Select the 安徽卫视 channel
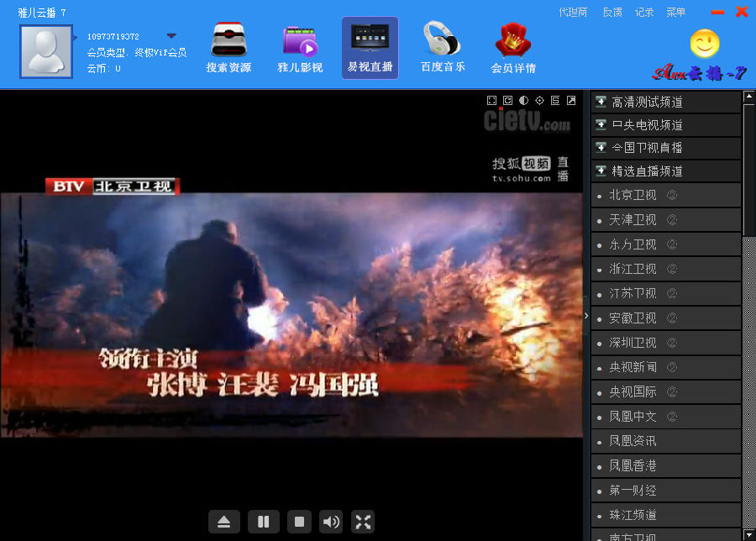This screenshot has width=756, height=541. coord(666,318)
